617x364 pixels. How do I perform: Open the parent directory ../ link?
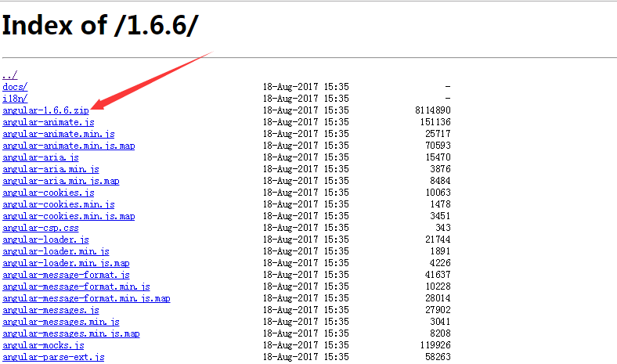pyautogui.click(x=10, y=75)
